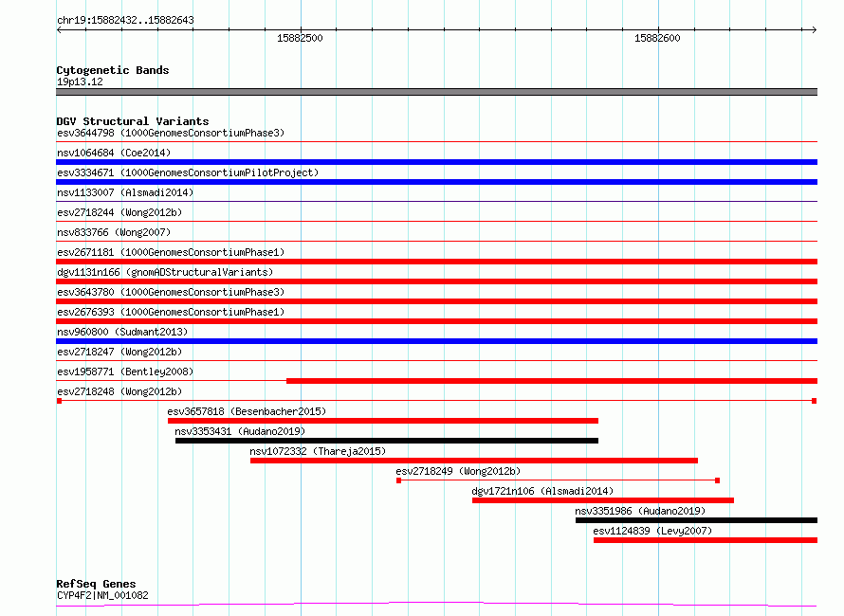Screen dimensions: 844x616
Task: Click right red endpoint square of esv2718249
Action: [718, 480]
